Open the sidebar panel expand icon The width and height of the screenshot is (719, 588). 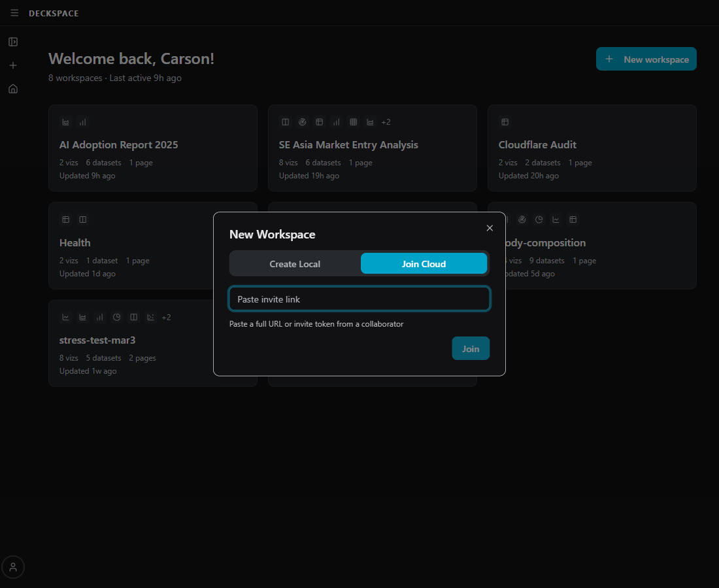pos(13,41)
